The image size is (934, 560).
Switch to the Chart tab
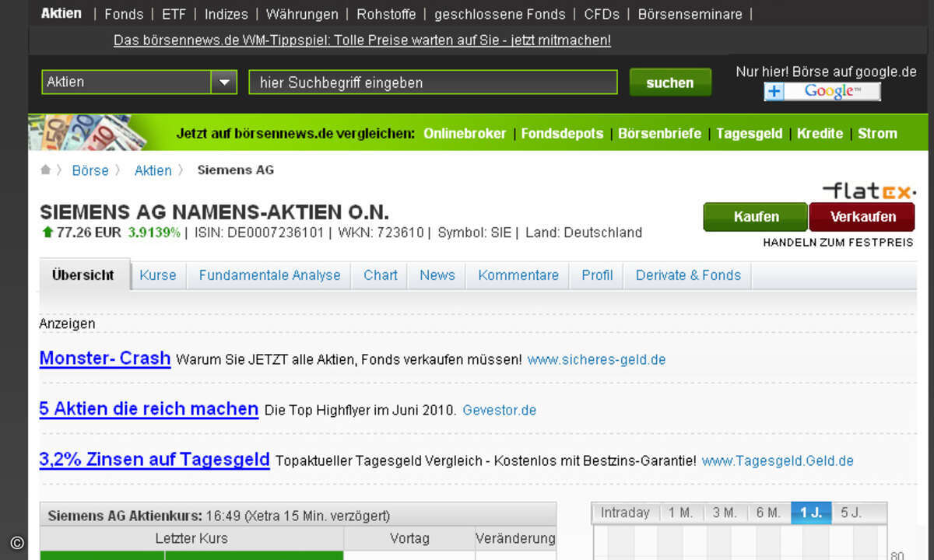pos(381,275)
